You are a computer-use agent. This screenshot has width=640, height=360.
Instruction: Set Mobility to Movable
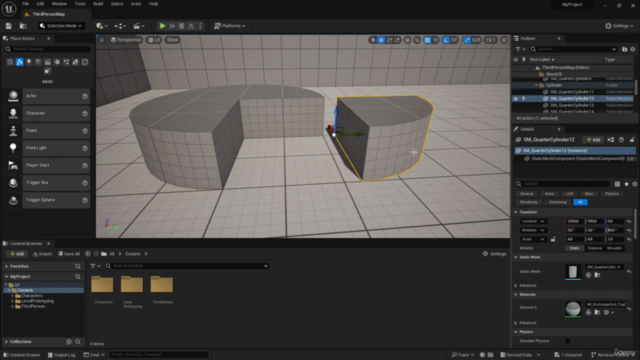[x=614, y=248]
